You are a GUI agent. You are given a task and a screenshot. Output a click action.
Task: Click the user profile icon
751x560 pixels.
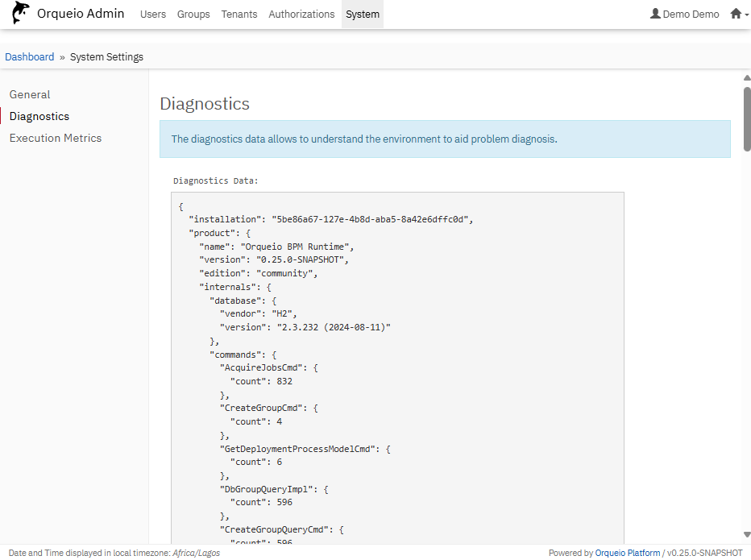click(x=655, y=14)
